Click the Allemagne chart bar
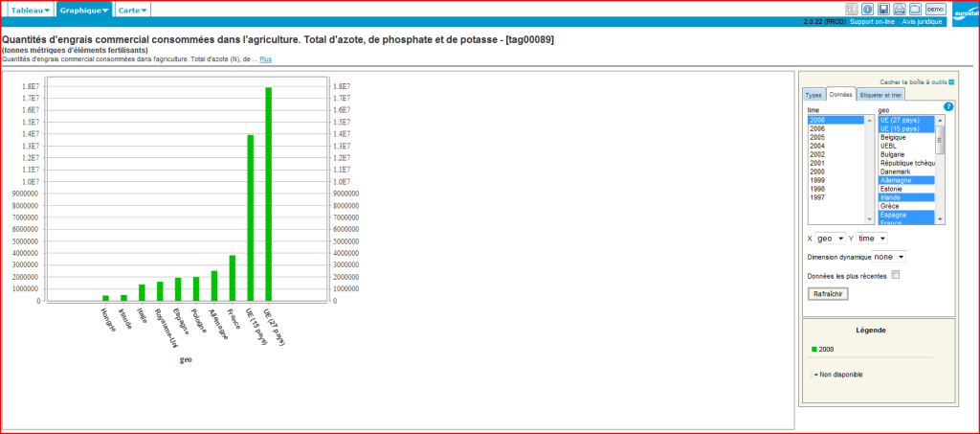 [x=214, y=286]
